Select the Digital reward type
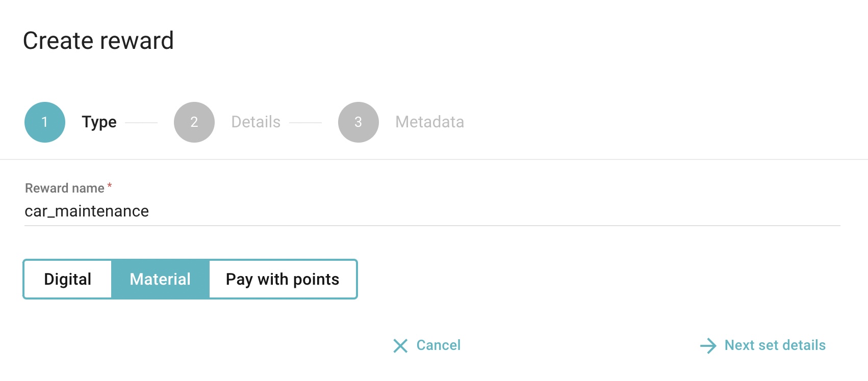The image size is (868, 381). (68, 279)
